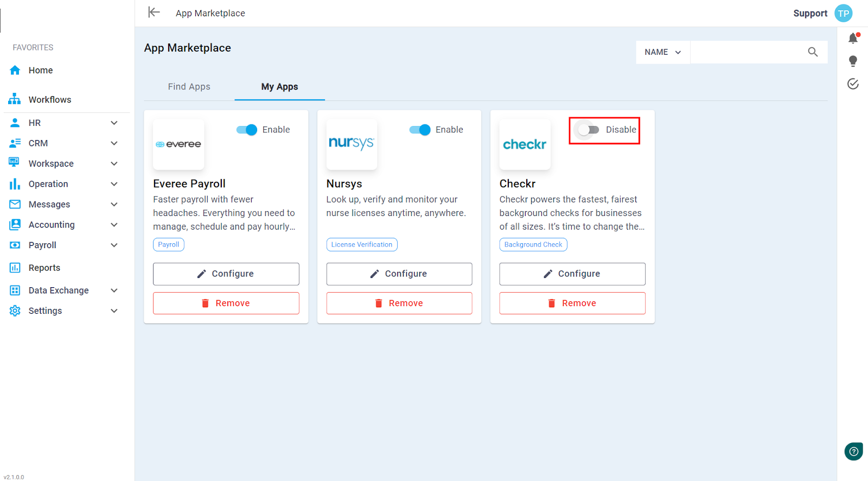
Task: Open the NAME search filter dropdown
Action: 663,52
